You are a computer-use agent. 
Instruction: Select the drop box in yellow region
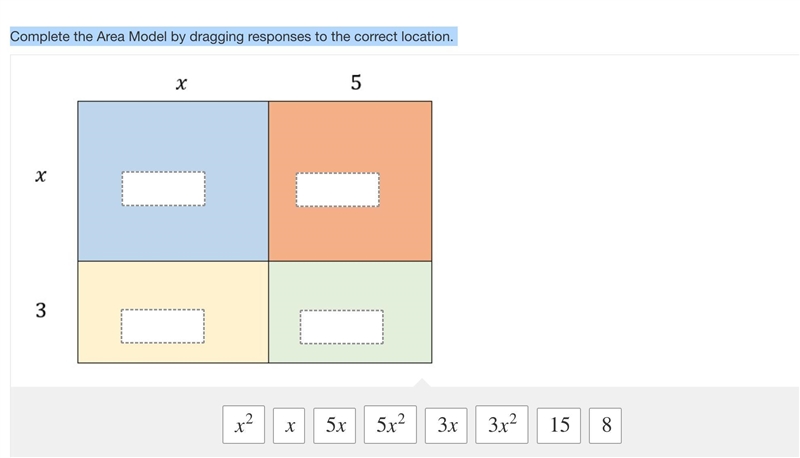click(x=163, y=326)
